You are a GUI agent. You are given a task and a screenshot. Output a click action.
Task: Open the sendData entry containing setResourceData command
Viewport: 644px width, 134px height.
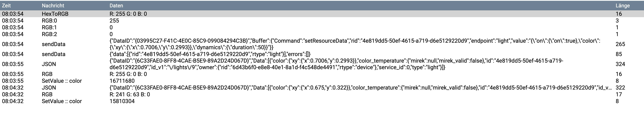pos(53,44)
